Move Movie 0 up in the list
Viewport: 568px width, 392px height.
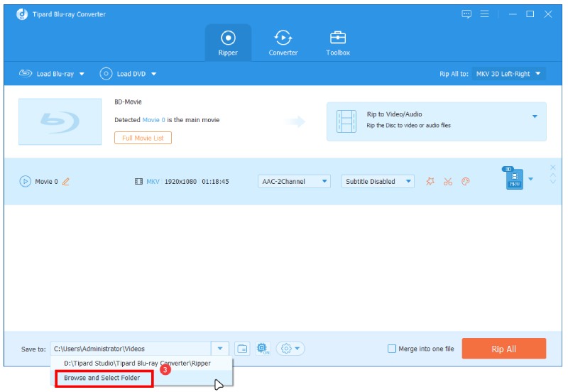tap(553, 175)
